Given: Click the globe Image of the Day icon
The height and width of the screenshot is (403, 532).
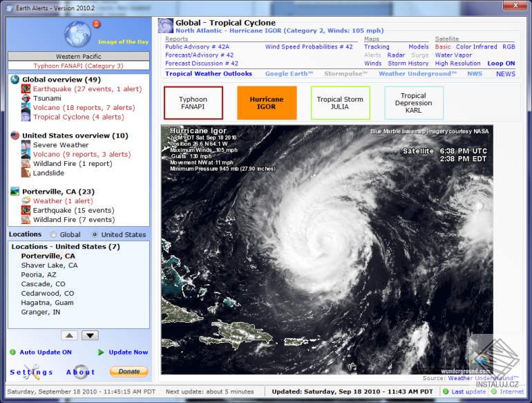Looking at the screenshot, I should 77,34.
